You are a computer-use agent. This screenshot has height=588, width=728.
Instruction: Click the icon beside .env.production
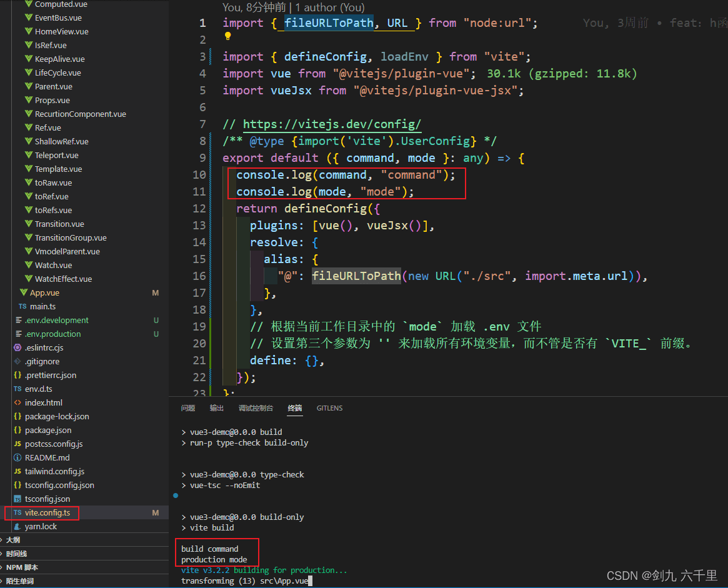[x=18, y=334]
